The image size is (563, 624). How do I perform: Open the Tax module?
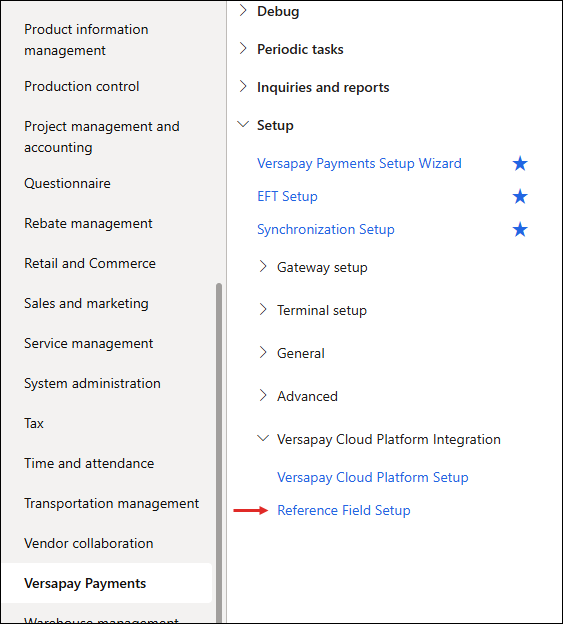(34, 423)
